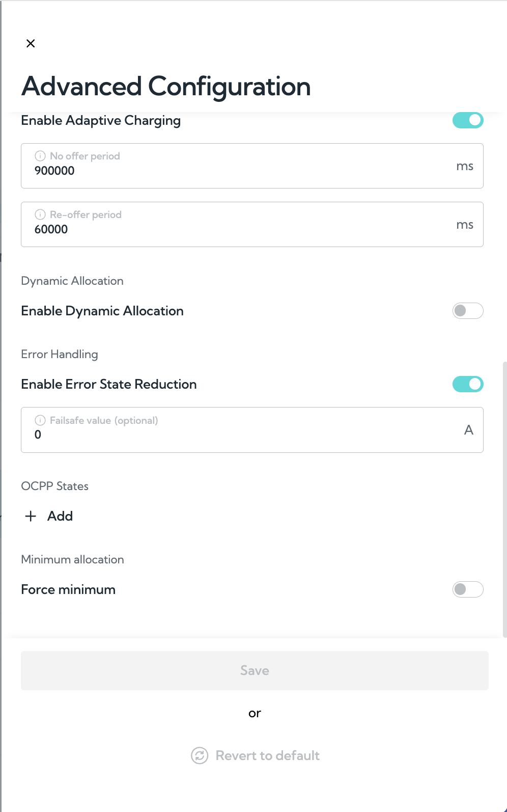507x812 pixels.
Task: Edit the Re-offer period value field
Action: 252,225
